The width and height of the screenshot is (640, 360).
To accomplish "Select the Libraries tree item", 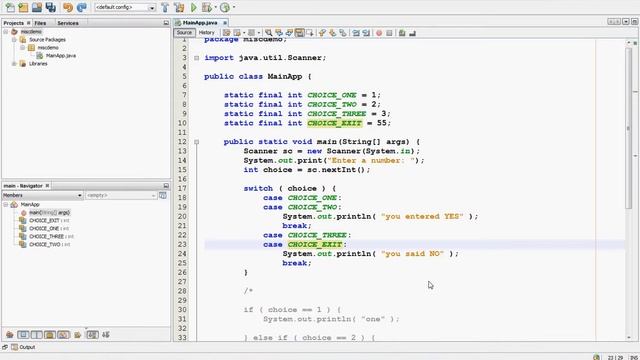I will pos(38,64).
